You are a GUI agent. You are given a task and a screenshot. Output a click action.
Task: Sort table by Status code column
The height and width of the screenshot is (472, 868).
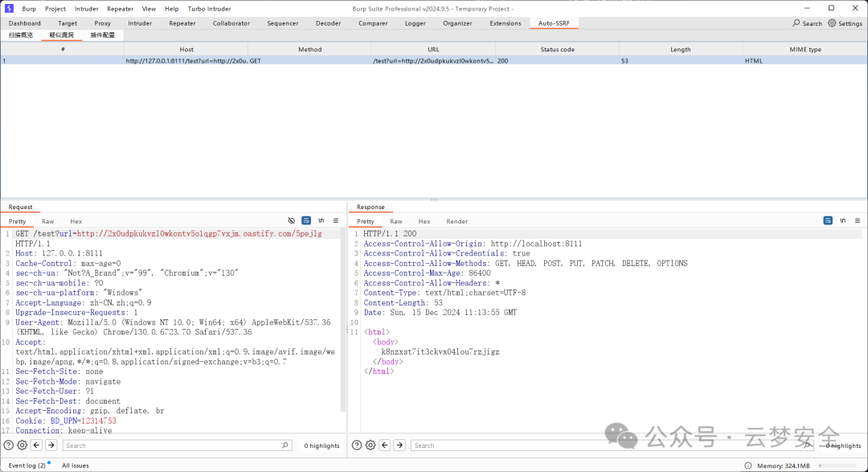[x=558, y=49]
